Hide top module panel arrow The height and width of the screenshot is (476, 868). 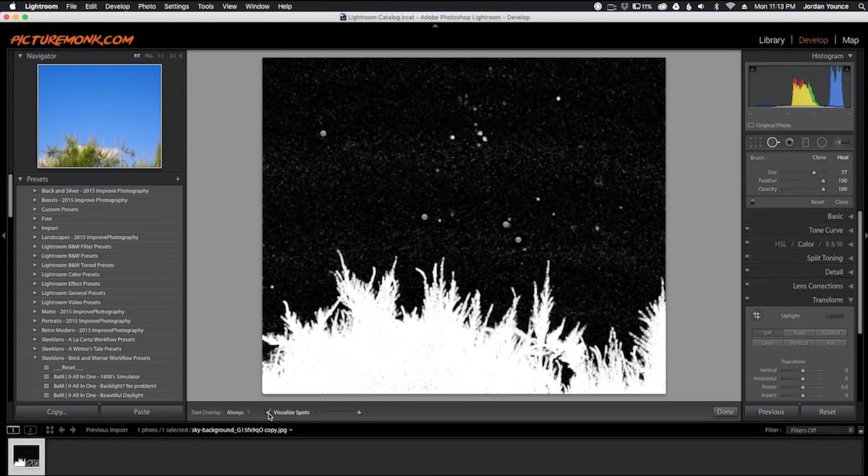(x=435, y=26)
